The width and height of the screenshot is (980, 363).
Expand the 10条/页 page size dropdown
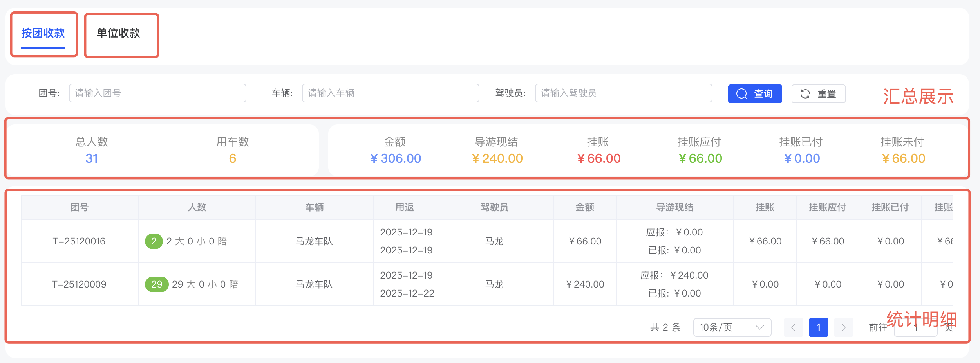(x=732, y=327)
